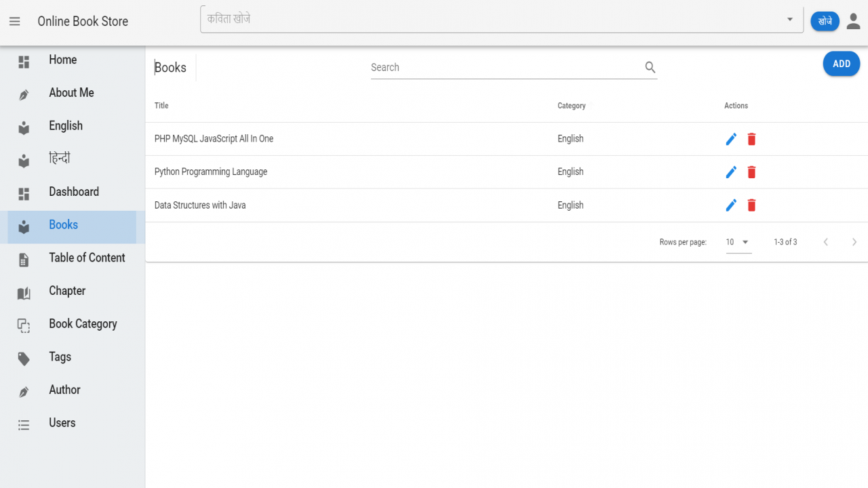
Task: Click the "Rows per page:" label
Action: [683, 242]
